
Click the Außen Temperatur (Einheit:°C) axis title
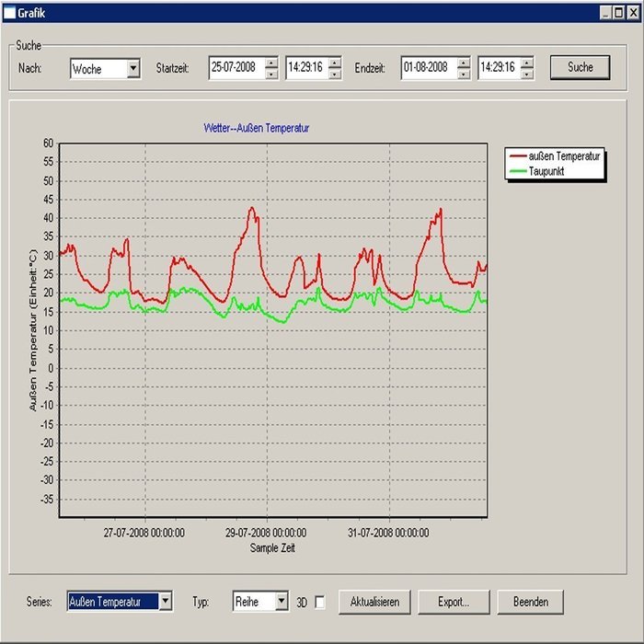pos(33,330)
